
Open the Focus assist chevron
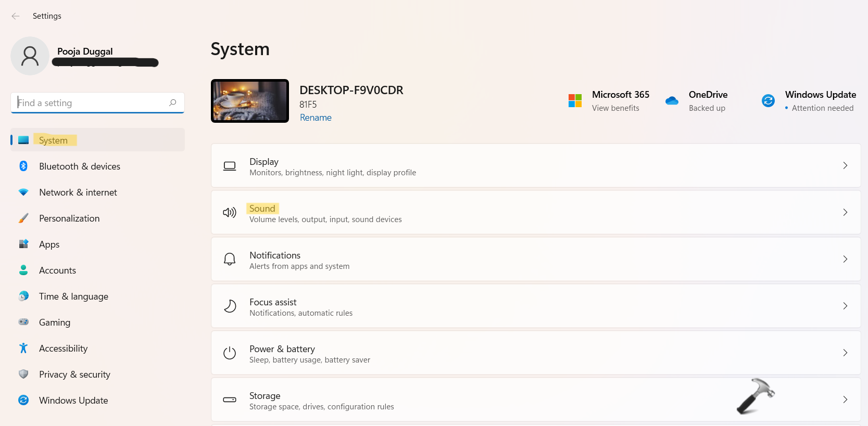[x=845, y=306]
